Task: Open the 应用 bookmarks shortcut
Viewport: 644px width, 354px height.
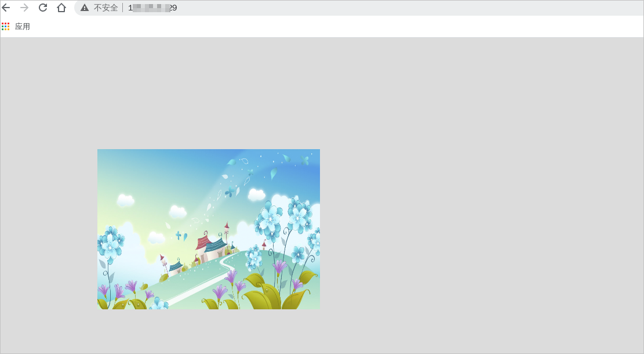Action: [23, 26]
